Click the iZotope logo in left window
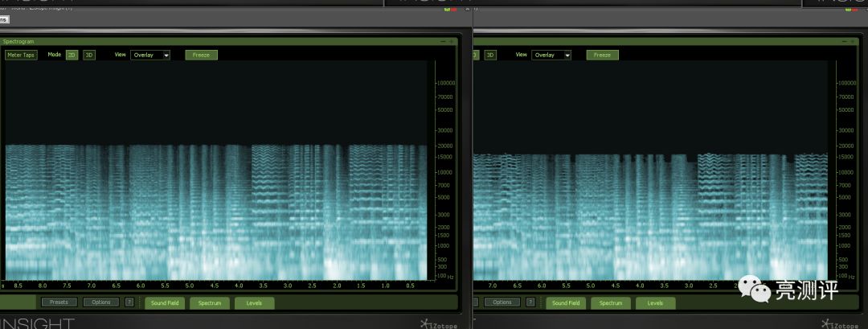The image size is (868, 329). [439, 323]
